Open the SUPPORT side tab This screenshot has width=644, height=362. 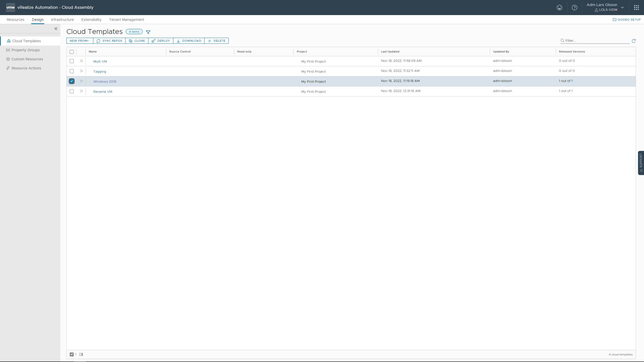click(x=641, y=163)
